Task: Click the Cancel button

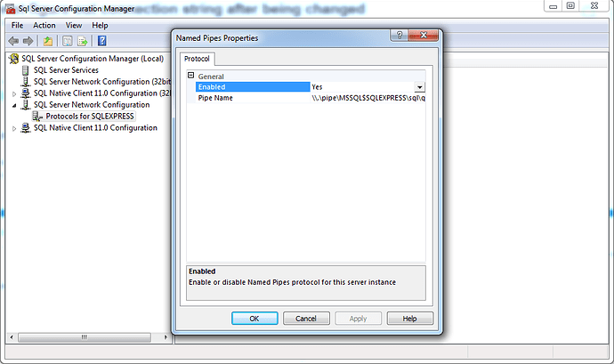Action: coord(306,319)
